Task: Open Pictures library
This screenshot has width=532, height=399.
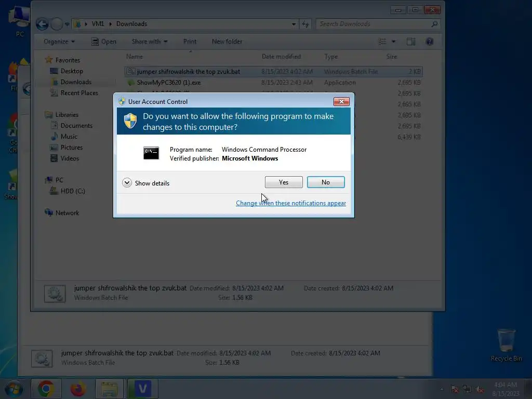Action: (x=72, y=147)
